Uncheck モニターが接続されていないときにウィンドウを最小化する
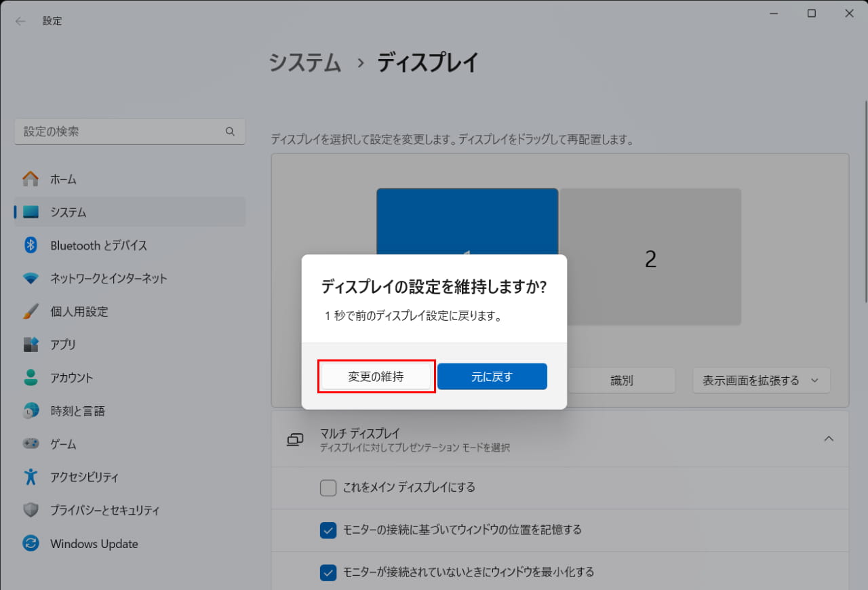 pyautogui.click(x=328, y=572)
